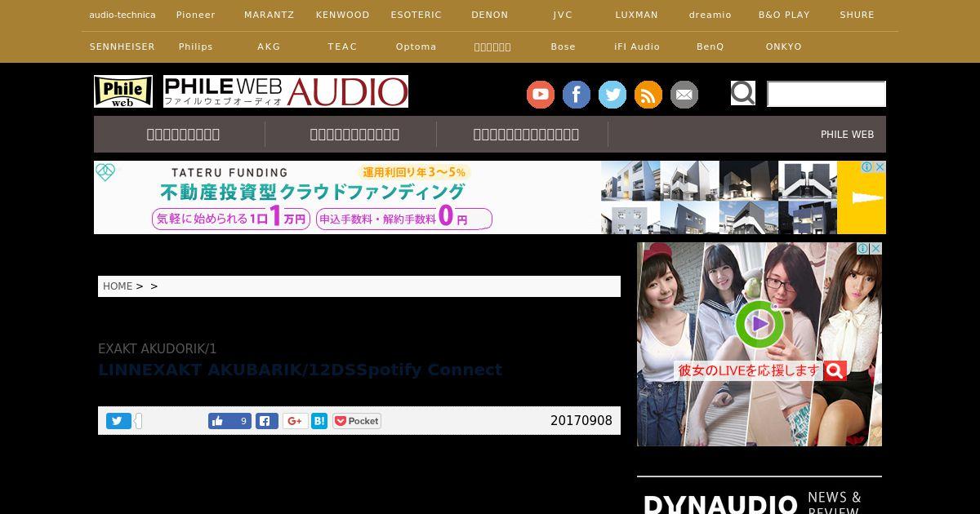The image size is (980, 514).
Task: Select the third main navigation tab
Action: [526, 134]
